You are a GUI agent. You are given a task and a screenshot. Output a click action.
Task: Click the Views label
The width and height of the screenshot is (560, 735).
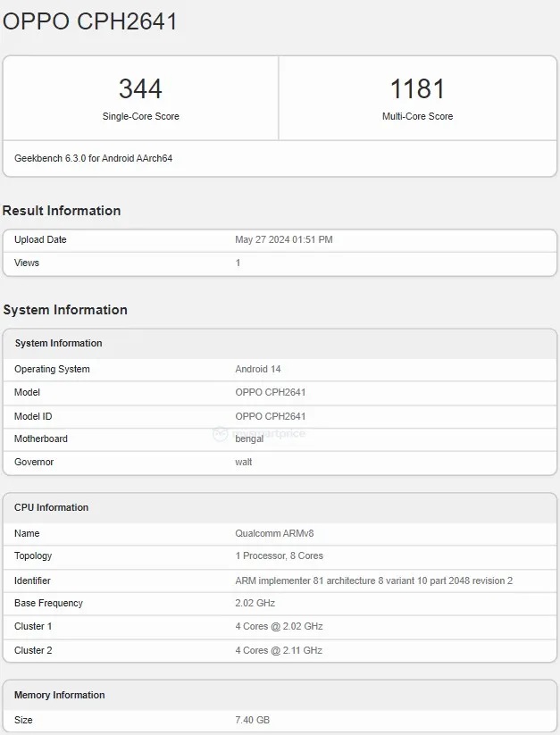(x=27, y=263)
